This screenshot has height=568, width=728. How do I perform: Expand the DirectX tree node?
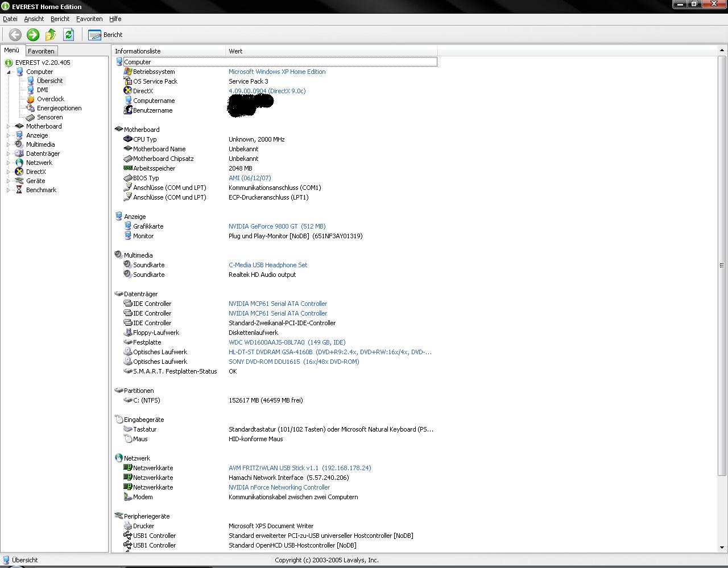point(9,172)
